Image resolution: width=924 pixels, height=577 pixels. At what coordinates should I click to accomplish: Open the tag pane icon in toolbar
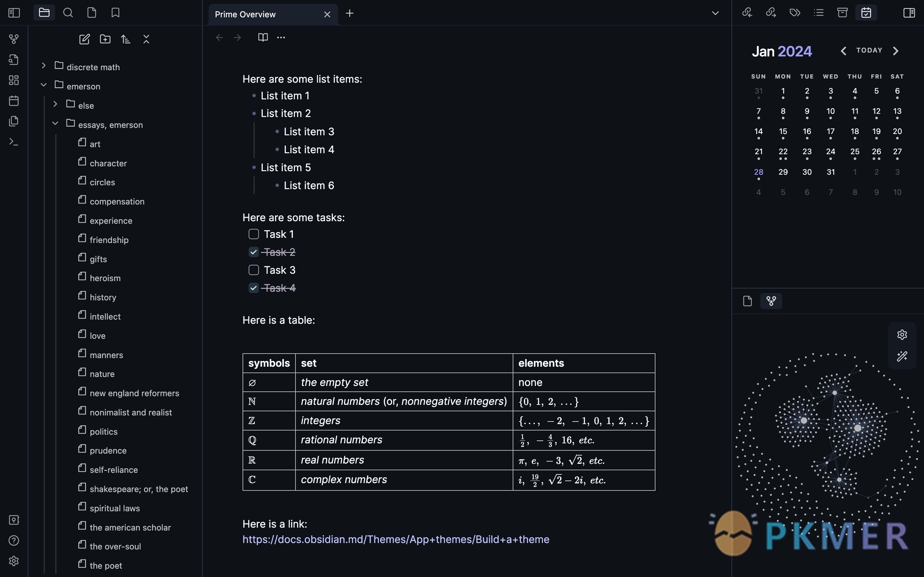pos(794,13)
